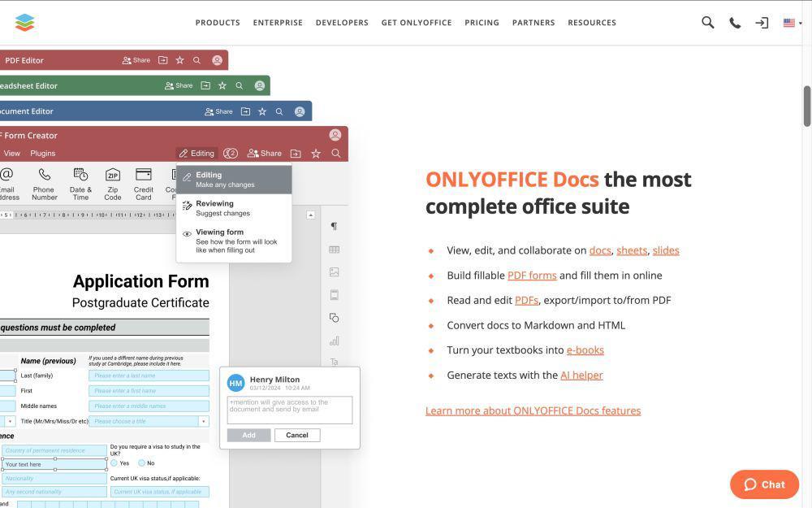Image resolution: width=812 pixels, height=508 pixels.
Task: Select the Yes visa radio button
Action: point(114,463)
